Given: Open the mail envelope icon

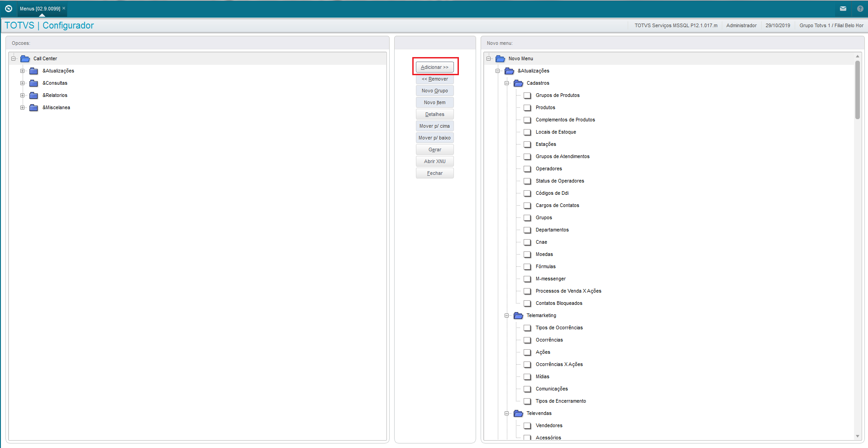Looking at the screenshot, I should click(843, 9).
